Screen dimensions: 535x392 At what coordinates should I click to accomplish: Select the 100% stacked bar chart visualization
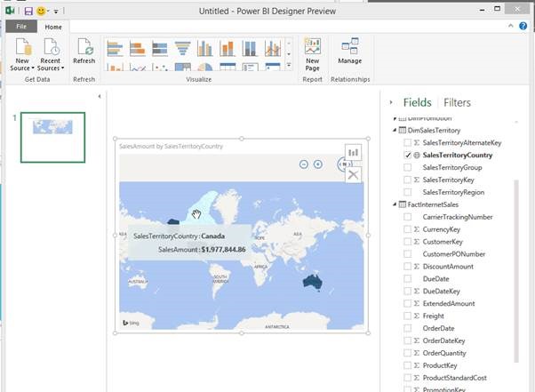click(x=160, y=48)
